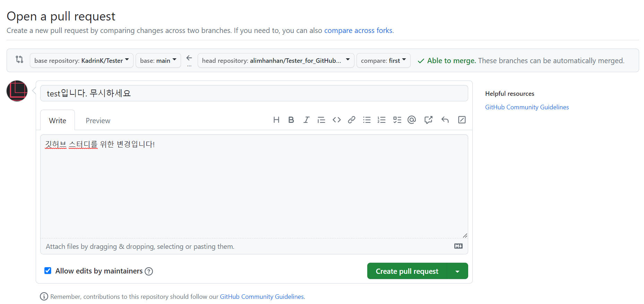Screen dimensions: 644x304
Task: Reference an issue or pull request icon
Action: 428,120
